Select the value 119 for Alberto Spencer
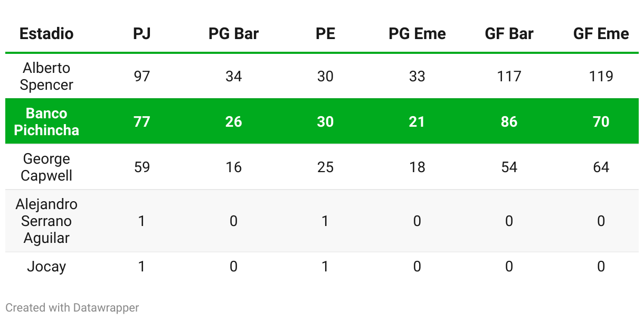This screenshot has width=644, height=320. click(x=601, y=76)
